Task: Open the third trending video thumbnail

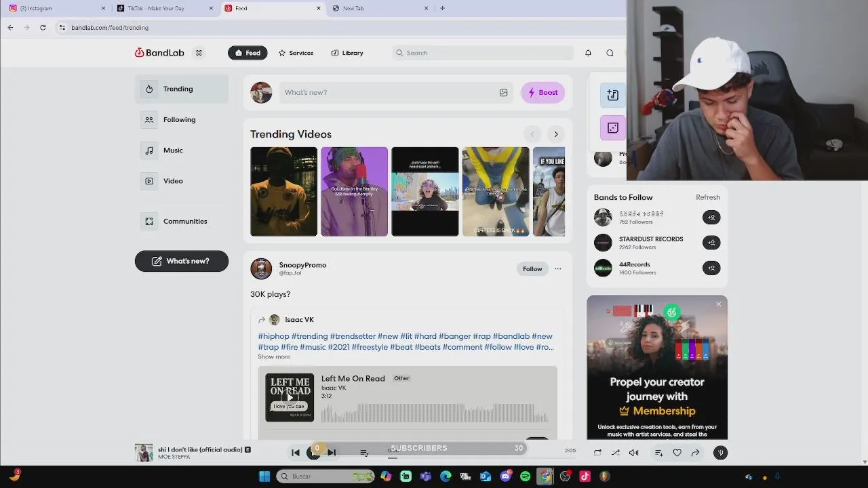Action: tap(425, 192)
